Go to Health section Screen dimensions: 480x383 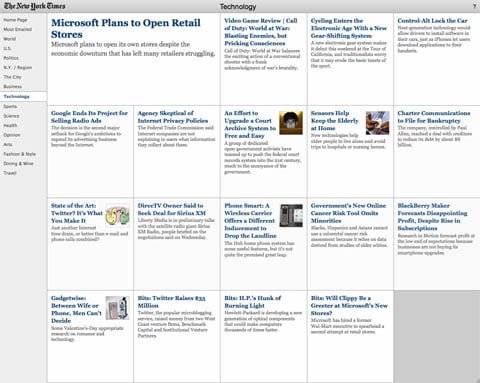tap(10, 126)
